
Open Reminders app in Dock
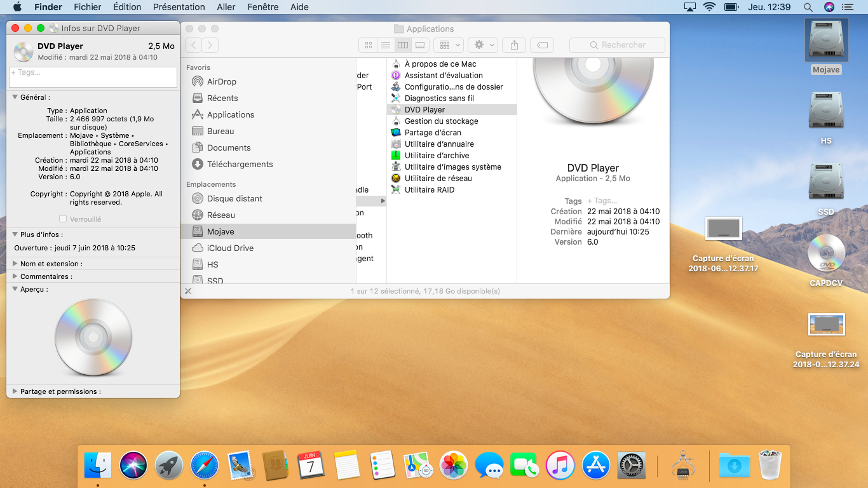tap(383, 466)
